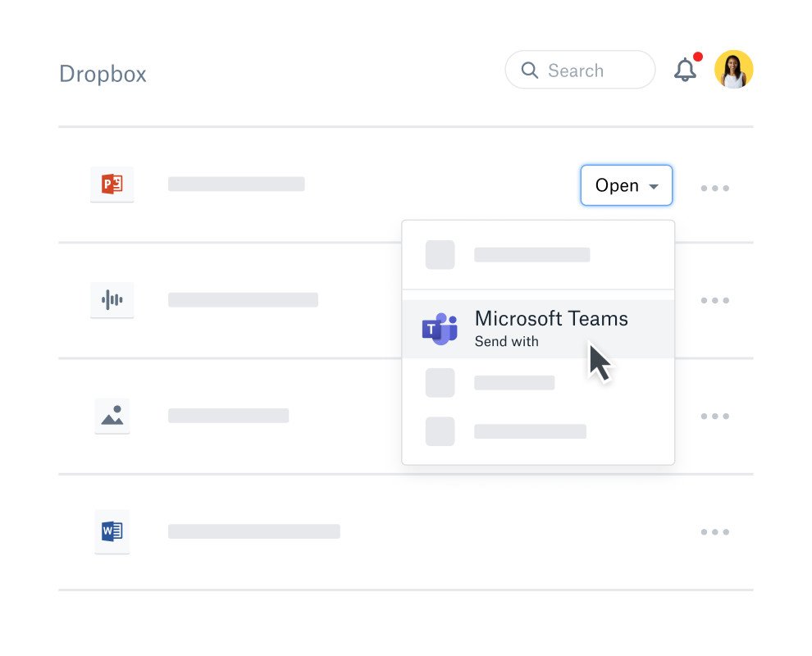
Task: Select Microsoft Teams Send with option
Action: [551, 328]
